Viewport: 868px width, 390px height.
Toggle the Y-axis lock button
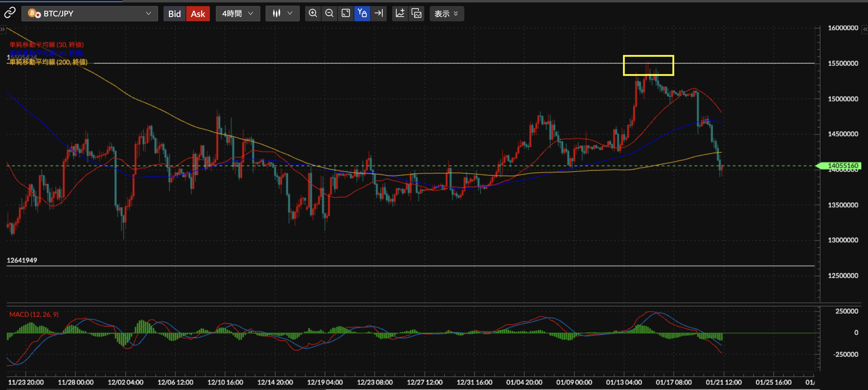362,13
